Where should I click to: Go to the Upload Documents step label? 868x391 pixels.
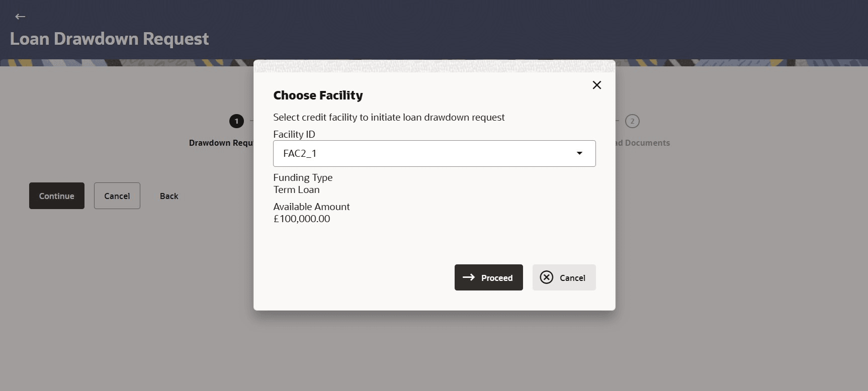[643, 143]
